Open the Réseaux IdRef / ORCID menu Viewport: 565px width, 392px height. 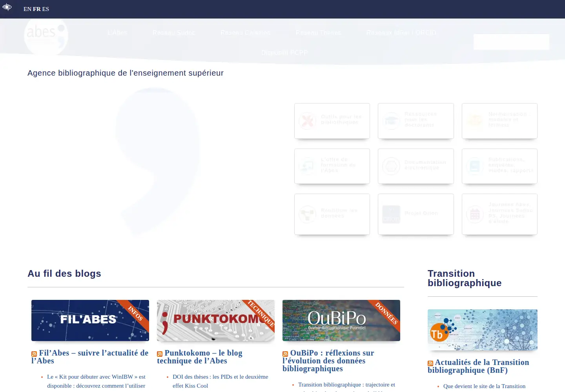[401, 33]
